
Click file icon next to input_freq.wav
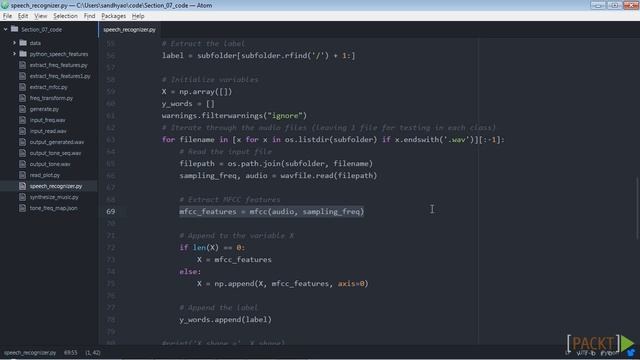tap(22, 120)
